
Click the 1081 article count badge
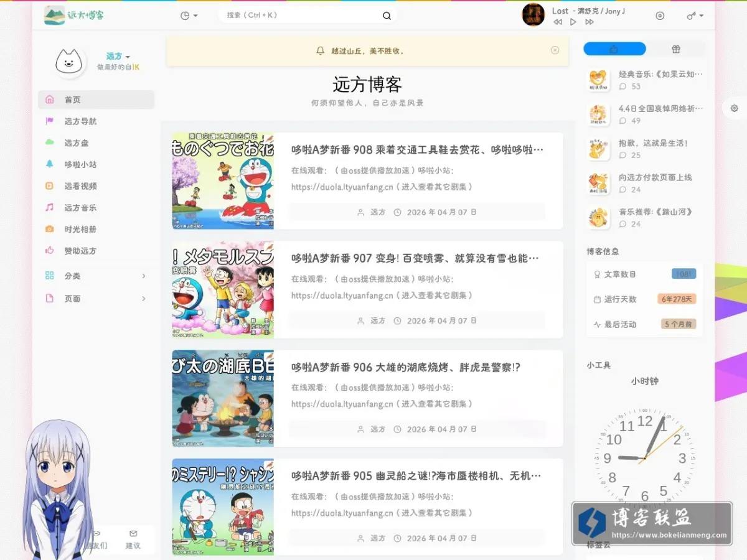pyautogui.click(x=684, y=274)
